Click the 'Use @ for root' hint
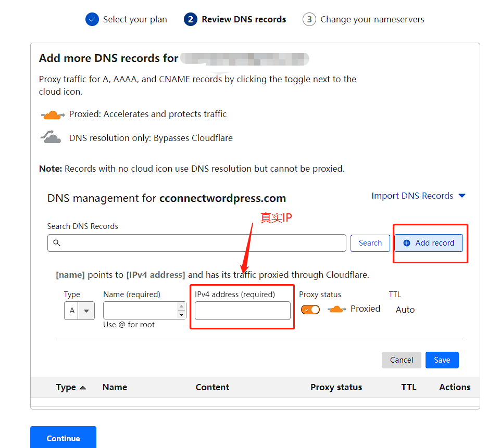This screenshot has height=448, width=500. (x=129, y=325)
